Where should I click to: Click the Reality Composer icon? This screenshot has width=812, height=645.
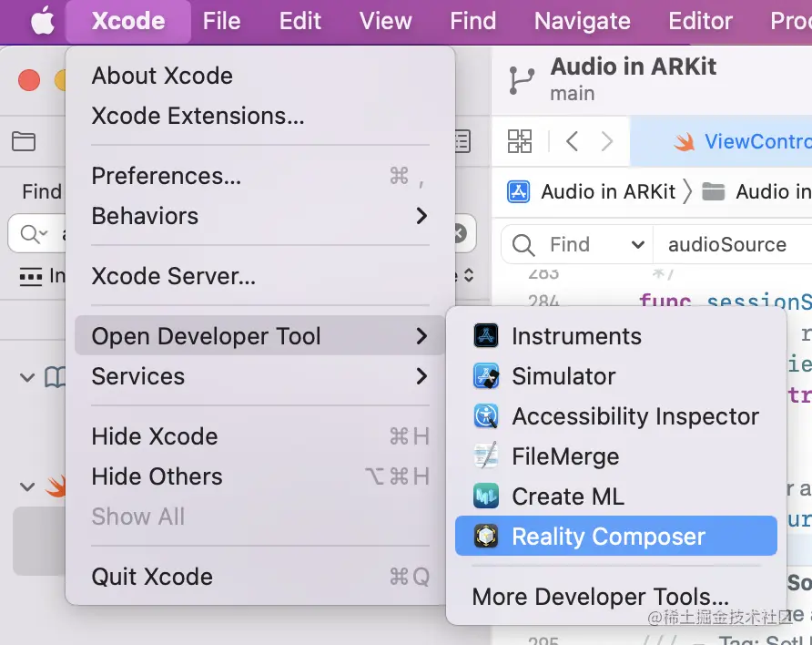(x=486, y=537)
